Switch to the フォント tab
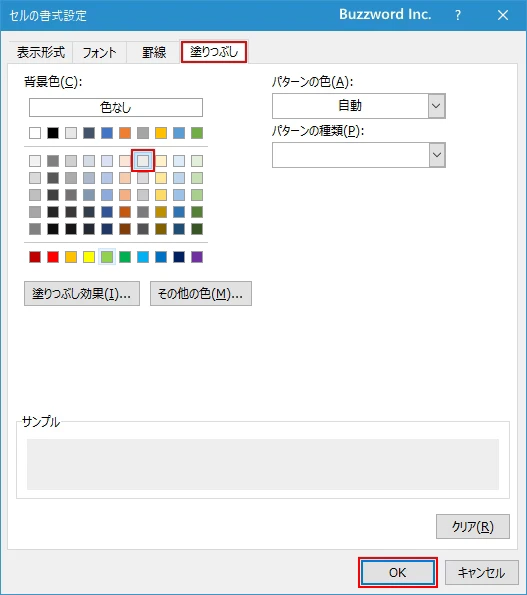This screenshot has height=595, width=527. (99, 52)
